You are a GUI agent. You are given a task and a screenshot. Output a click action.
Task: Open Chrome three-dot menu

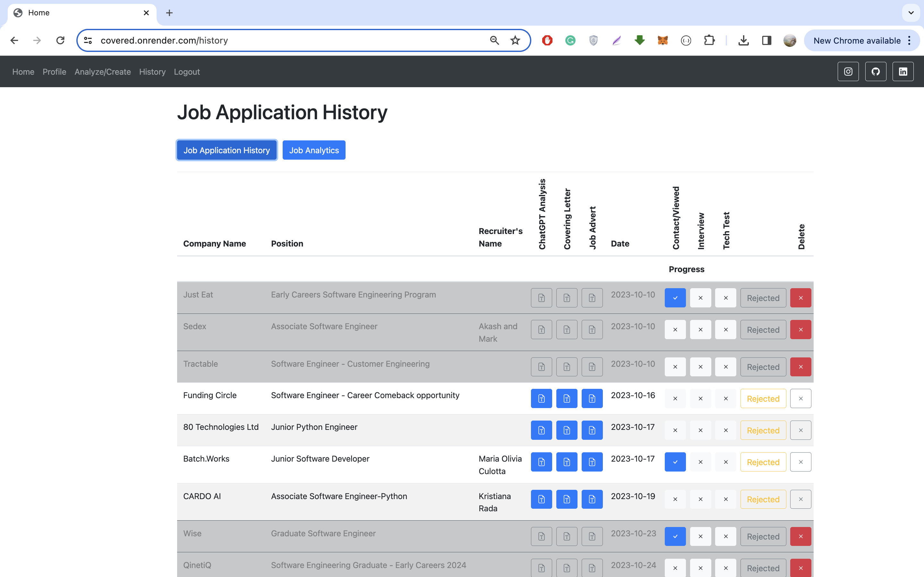tap(910, 40)
